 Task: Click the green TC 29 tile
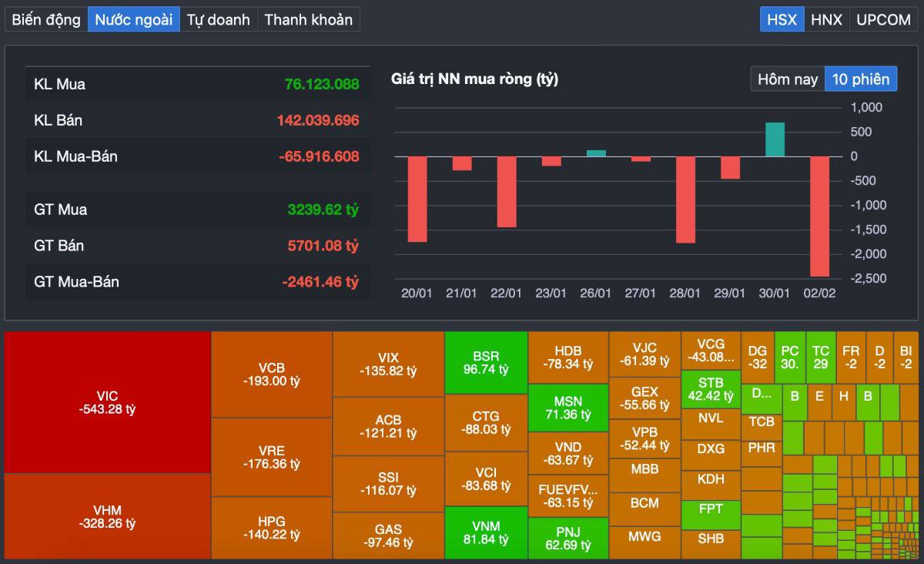point(821,358)
